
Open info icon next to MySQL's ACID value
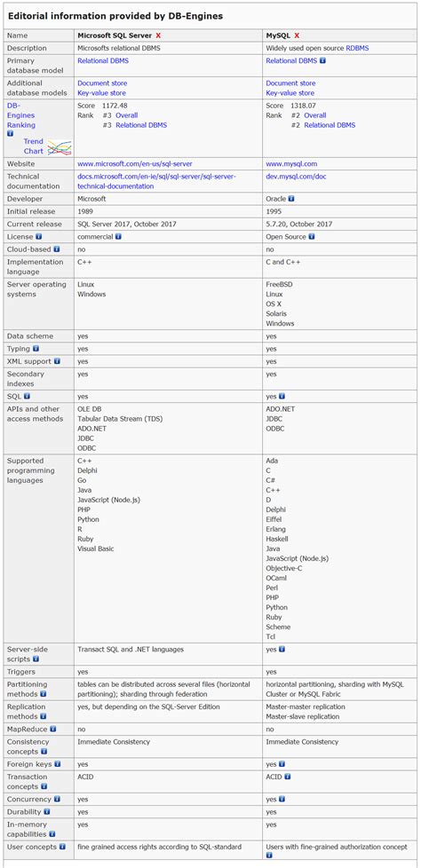pos(288,777)
